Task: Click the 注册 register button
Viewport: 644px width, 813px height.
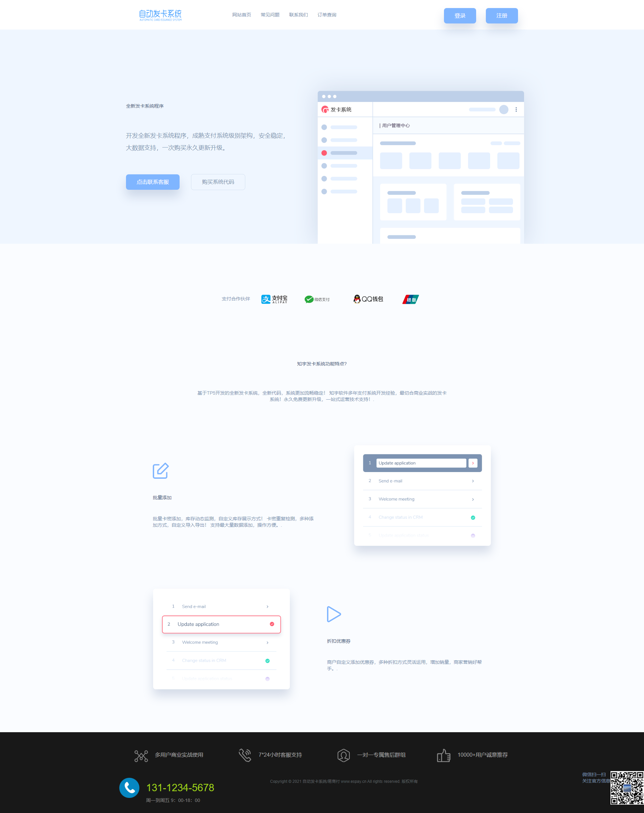Action: click(x=503, y=14)
